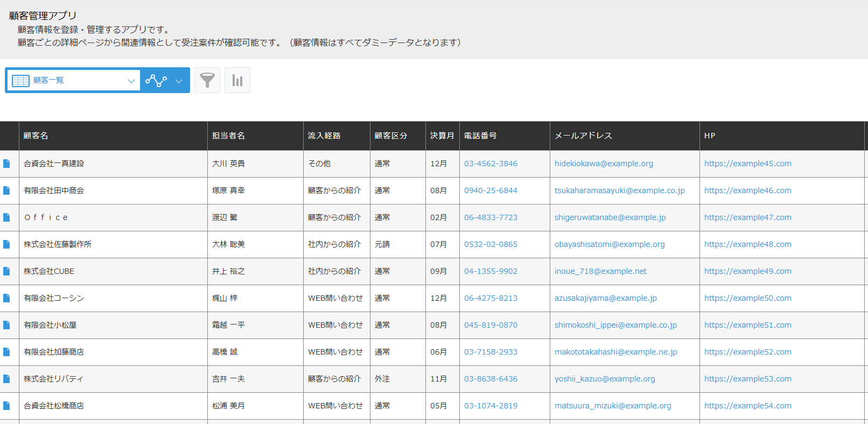Open record details for 合資会社一真建設
The height and width of the screenshot is (424, 868).
click(6, 164)
